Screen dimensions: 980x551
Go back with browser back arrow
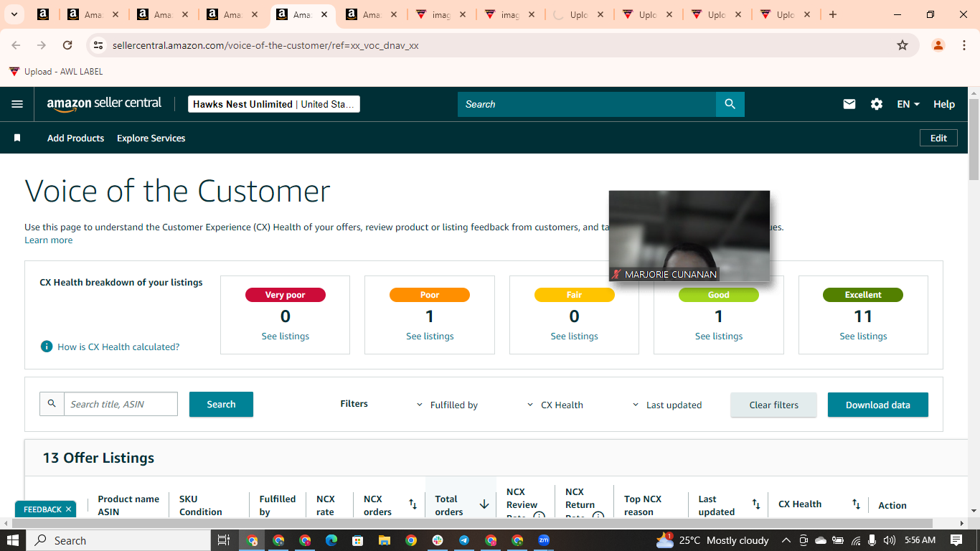click(x=16, y=45)
